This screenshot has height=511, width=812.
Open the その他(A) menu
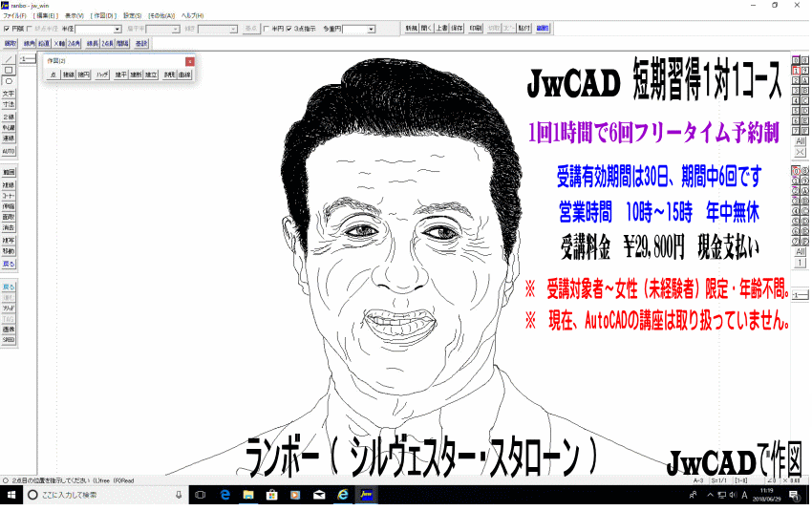[x=161, y=16]
